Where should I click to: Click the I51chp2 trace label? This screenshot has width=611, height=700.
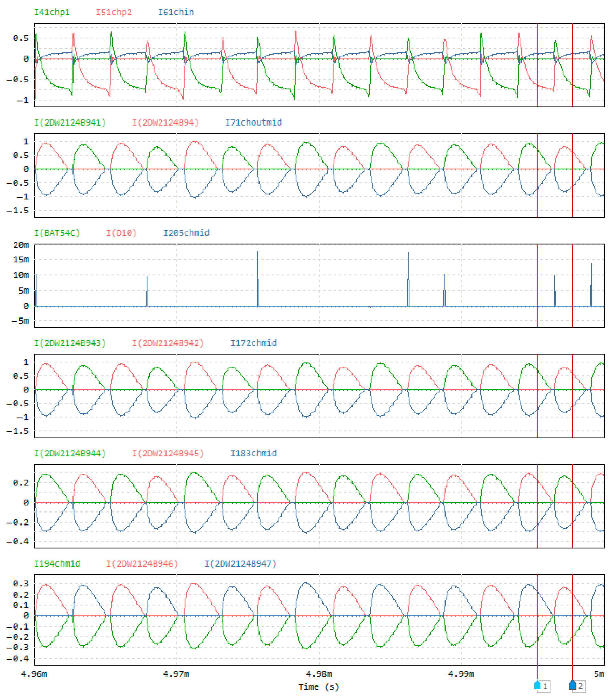[x=114, y=12]
